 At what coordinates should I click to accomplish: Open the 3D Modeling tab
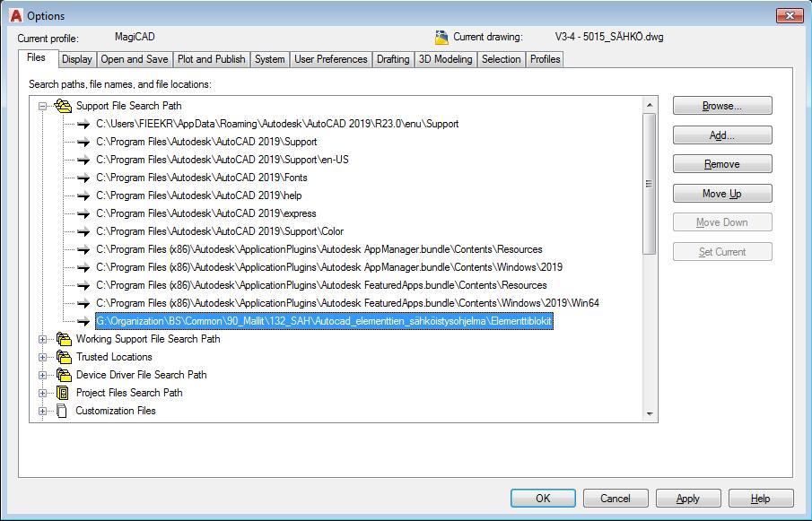tap(445, 59)
